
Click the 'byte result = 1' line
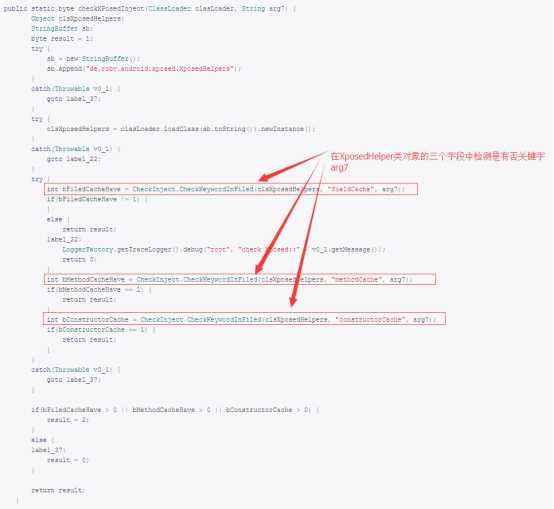pos(62,39)
